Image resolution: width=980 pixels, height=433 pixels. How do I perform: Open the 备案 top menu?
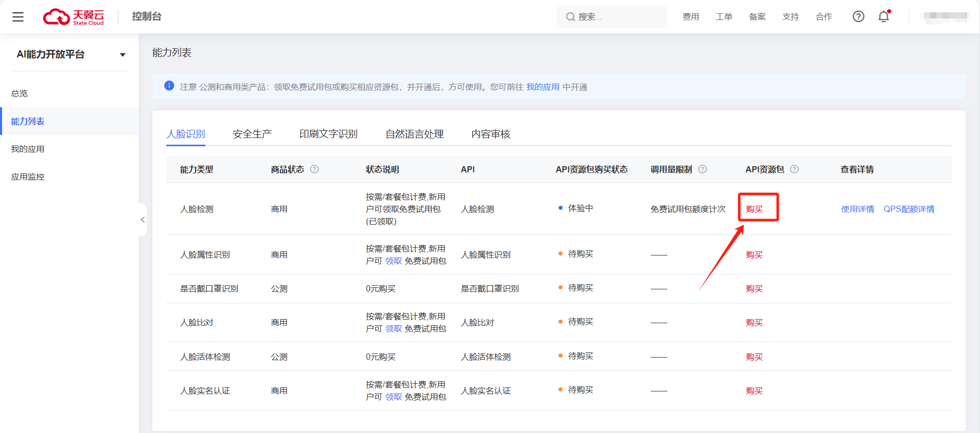pos(757,17)
